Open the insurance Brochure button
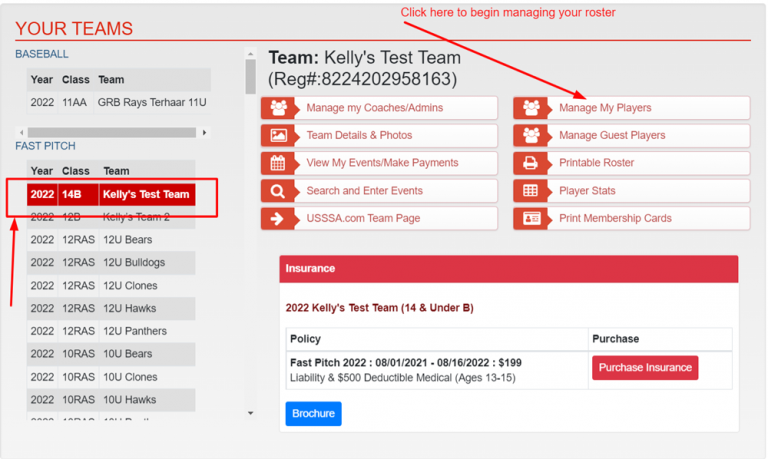 tap(313, 414)
